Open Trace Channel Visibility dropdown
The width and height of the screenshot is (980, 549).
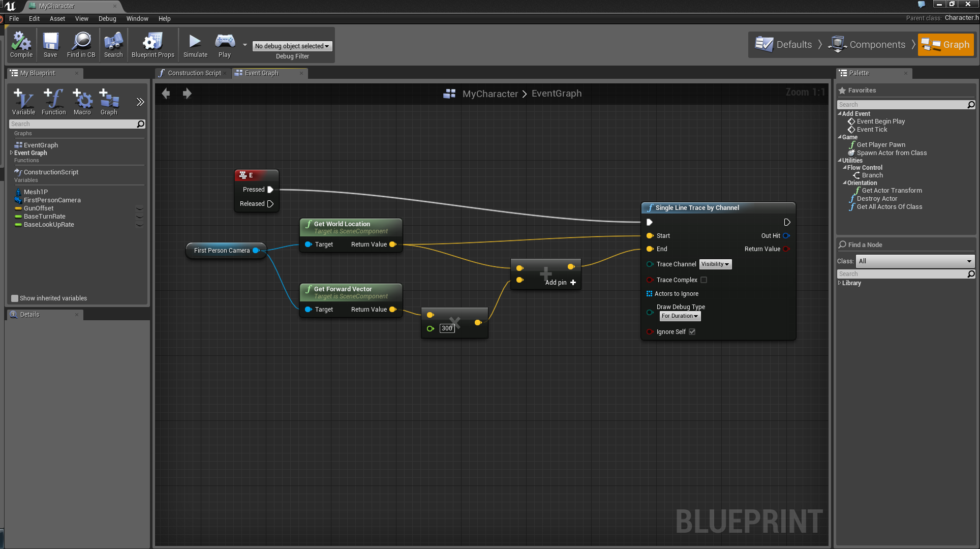point(715,264)
